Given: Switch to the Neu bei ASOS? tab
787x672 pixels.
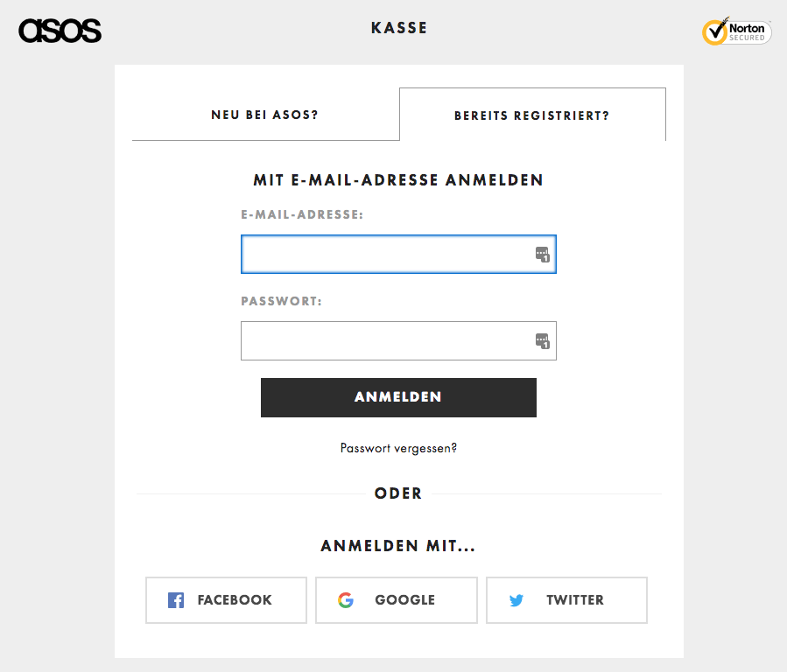Looking at the screenshot, I should tap(265, 115).
